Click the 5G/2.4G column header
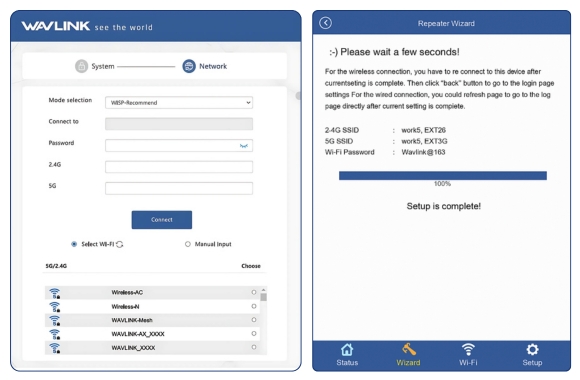The image size is (580, 380). (56, 266)
